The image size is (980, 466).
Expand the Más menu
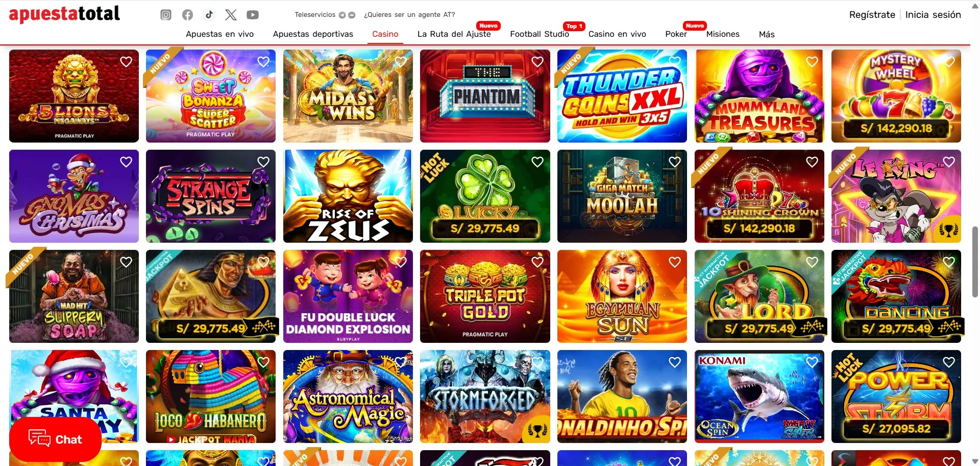767,34
